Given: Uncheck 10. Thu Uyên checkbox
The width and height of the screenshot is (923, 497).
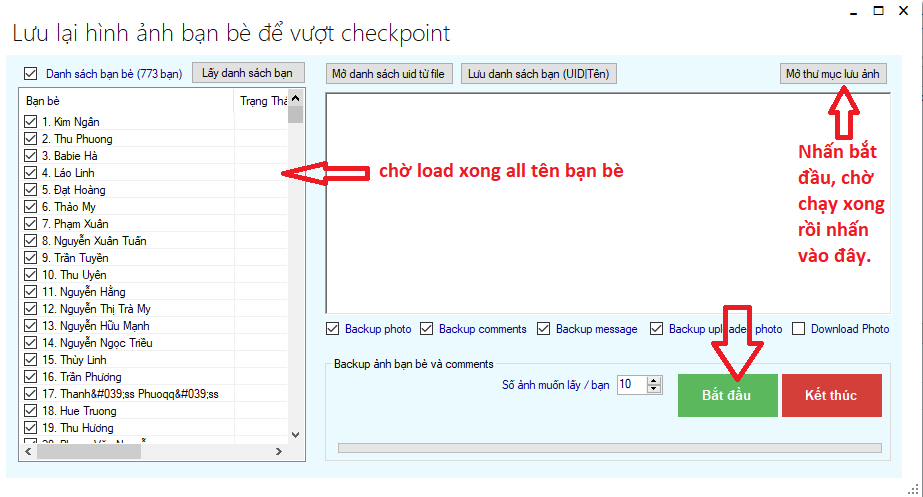Looking at the screenshot, I should coord(31,275).
